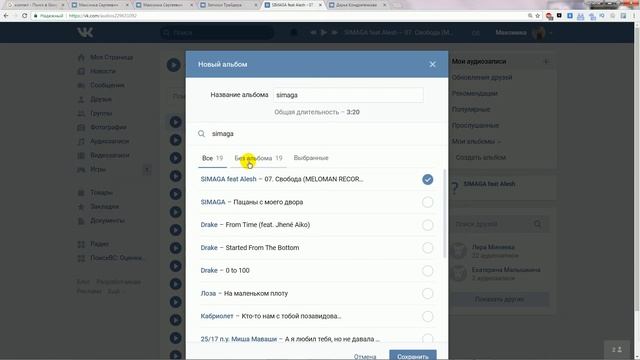Reload the page with browser refresh icon
This screenshot has width=640, height=360.
coord(24,16)
